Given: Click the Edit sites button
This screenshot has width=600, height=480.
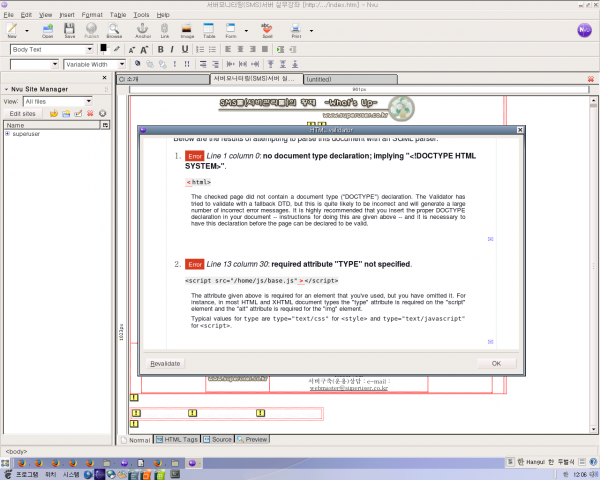Looking at the screenshot, I should click(x=23, y=114).
